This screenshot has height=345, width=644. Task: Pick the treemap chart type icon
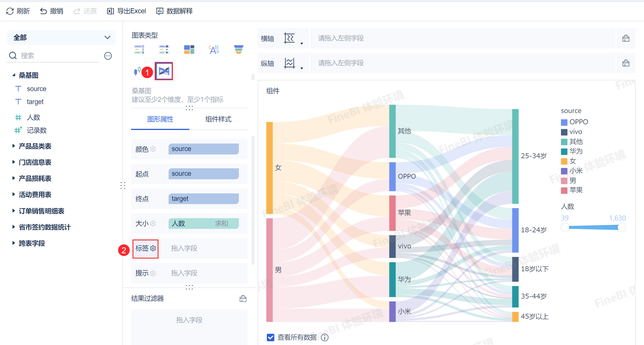(189, 50)
